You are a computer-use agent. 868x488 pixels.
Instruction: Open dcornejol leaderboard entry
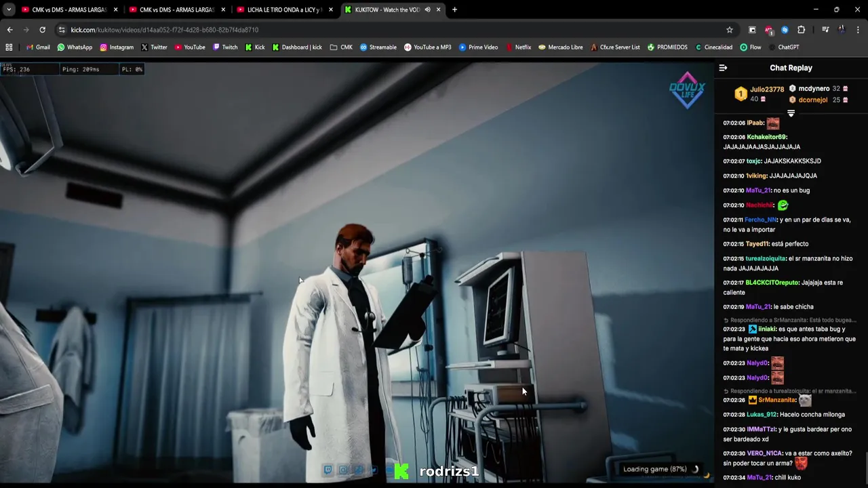813,100
